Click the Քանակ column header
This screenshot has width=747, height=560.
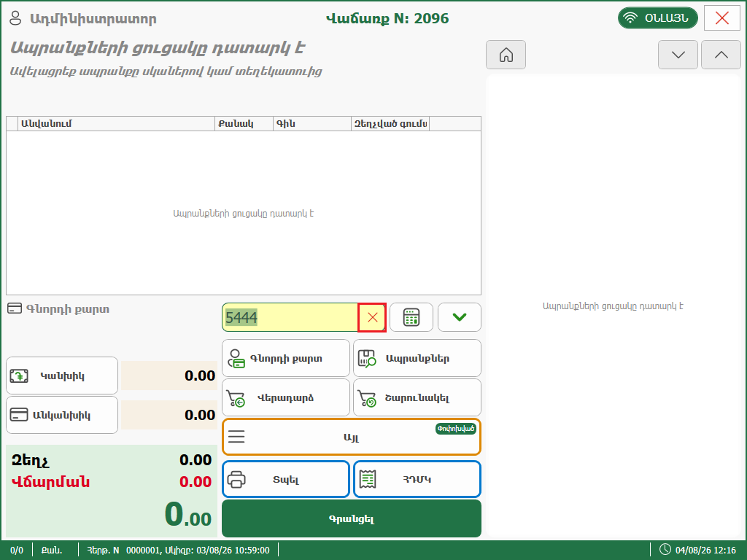click(244, 124)
